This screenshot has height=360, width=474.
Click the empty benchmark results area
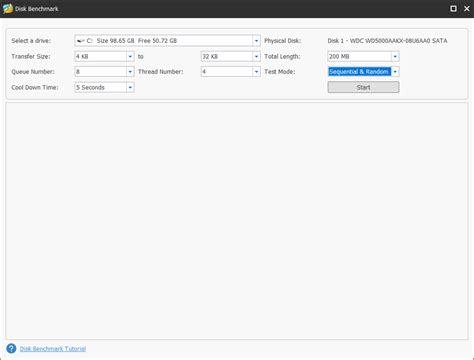237,221
